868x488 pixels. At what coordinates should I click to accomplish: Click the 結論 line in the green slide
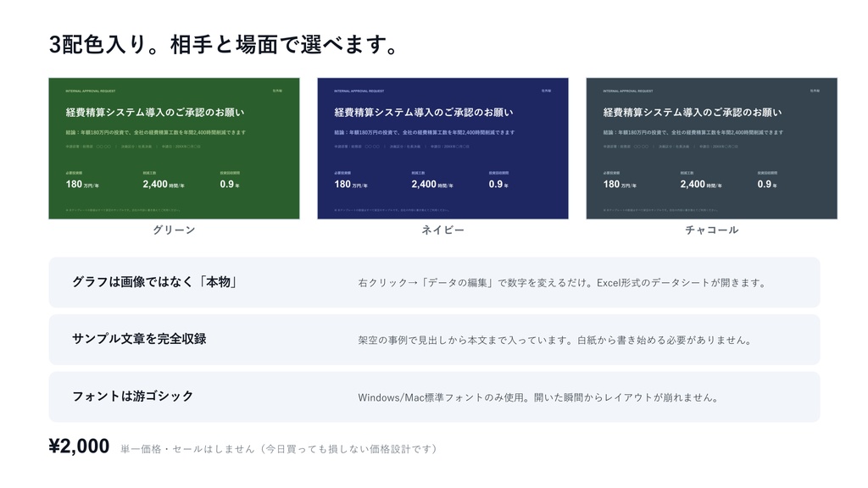coord(156,132)
